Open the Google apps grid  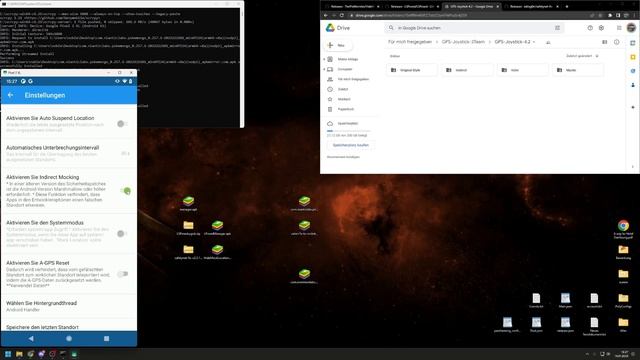619,28
